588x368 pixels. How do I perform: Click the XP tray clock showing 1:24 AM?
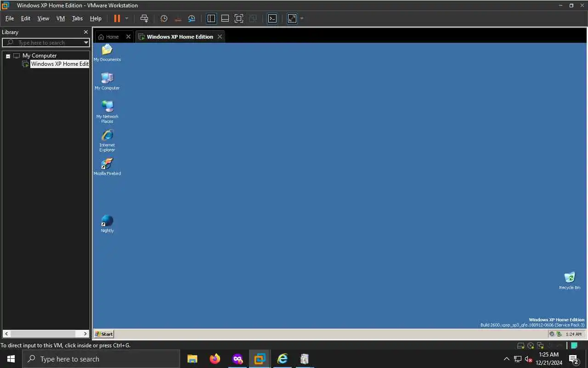[574, 334]
